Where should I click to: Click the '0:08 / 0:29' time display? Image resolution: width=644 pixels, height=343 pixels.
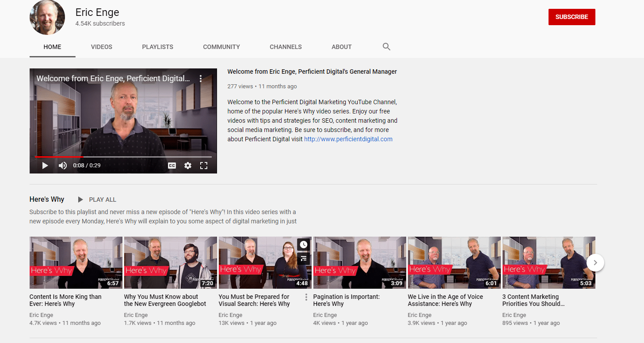tap(87, 166)
